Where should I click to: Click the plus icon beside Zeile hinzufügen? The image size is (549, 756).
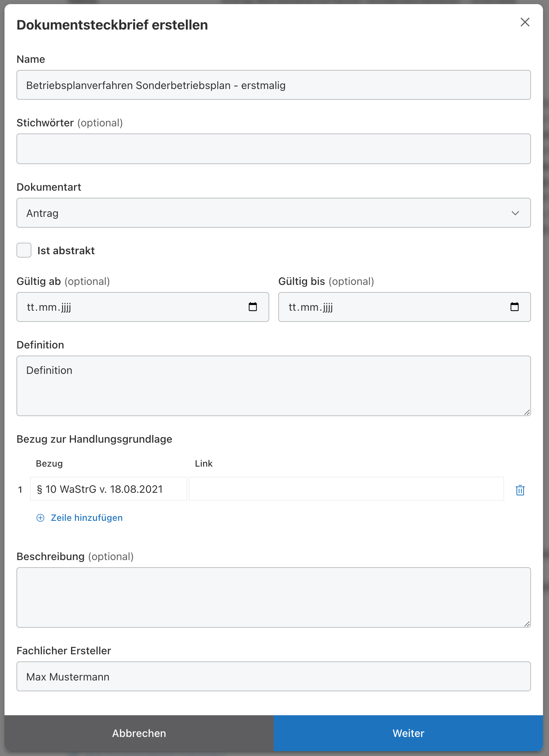[x=40, y=518]
